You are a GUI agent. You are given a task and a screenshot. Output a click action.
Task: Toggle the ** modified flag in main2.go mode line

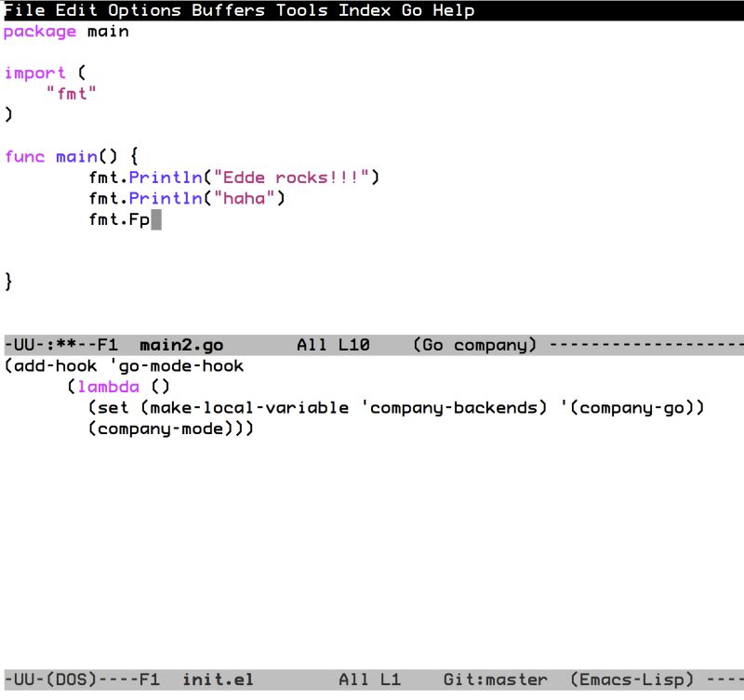tap(65, 344)
